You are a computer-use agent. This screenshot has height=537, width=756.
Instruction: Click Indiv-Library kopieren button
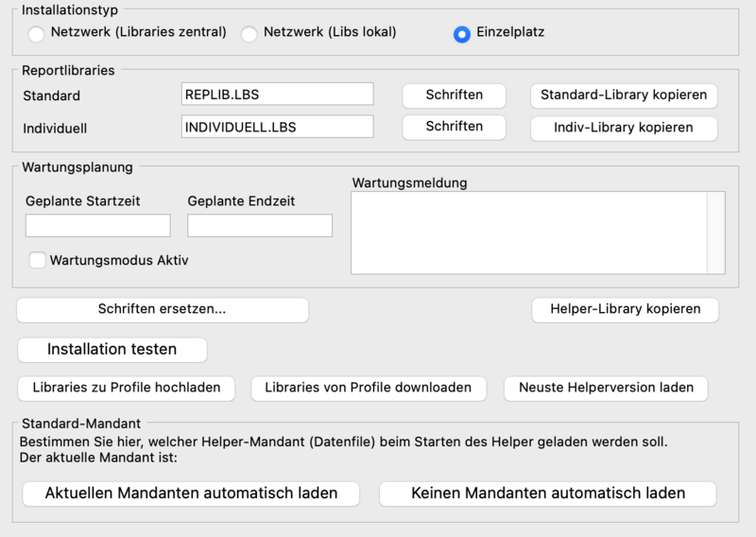coord(624,128)
